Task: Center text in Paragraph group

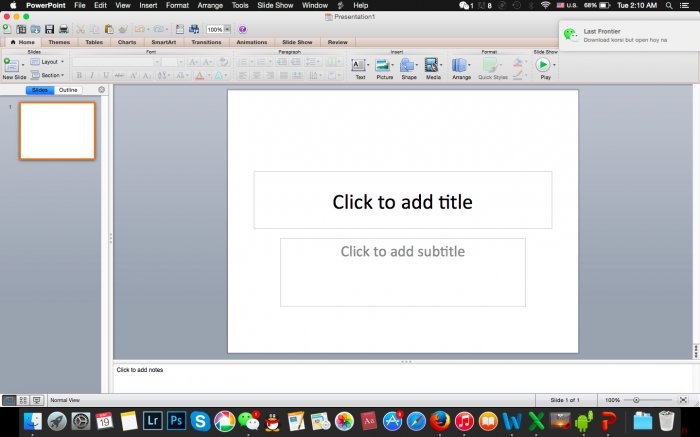Action: tap(256, 75)
